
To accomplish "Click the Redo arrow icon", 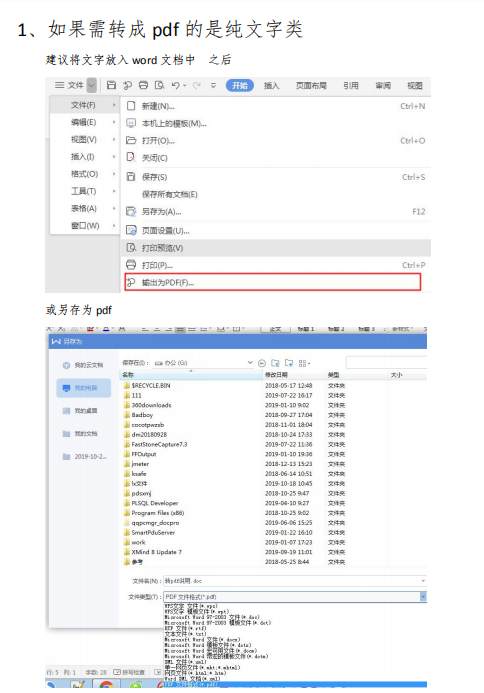I will pos(197,85).
